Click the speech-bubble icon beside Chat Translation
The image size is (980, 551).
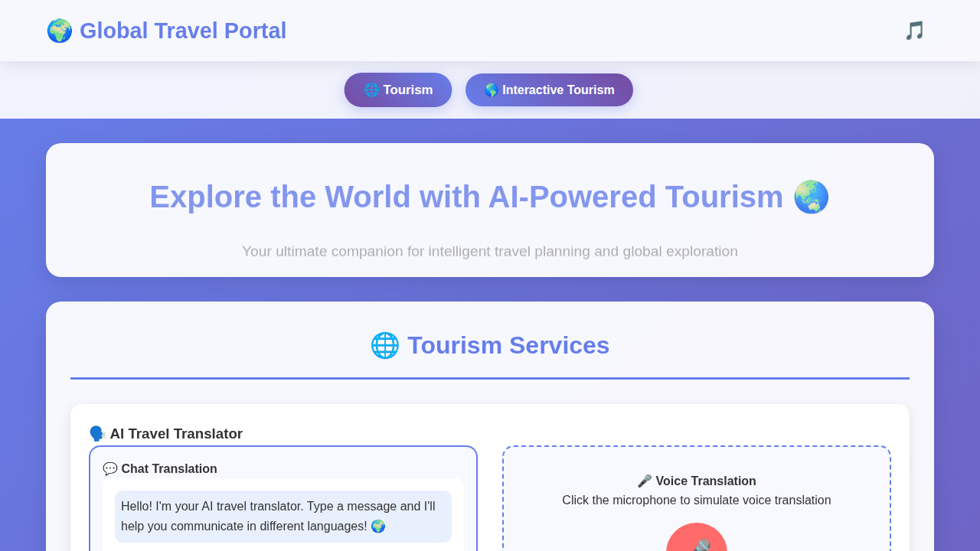pos(110,468)
